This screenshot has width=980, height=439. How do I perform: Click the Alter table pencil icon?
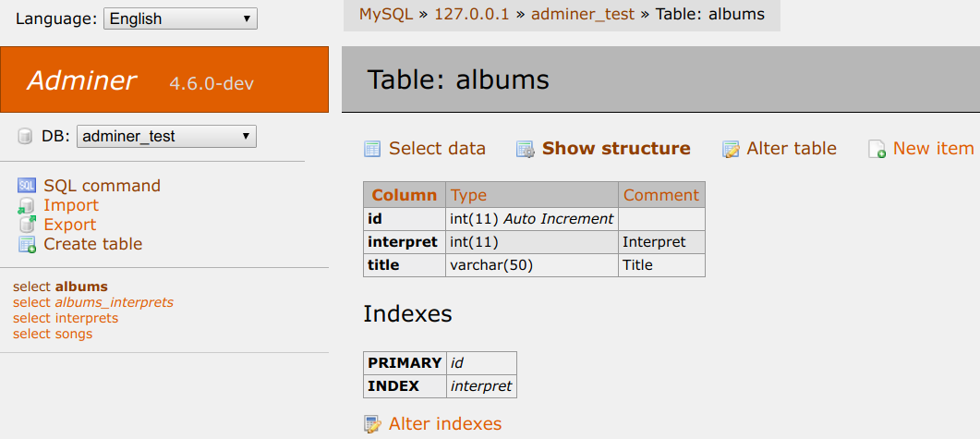[731, 149]
